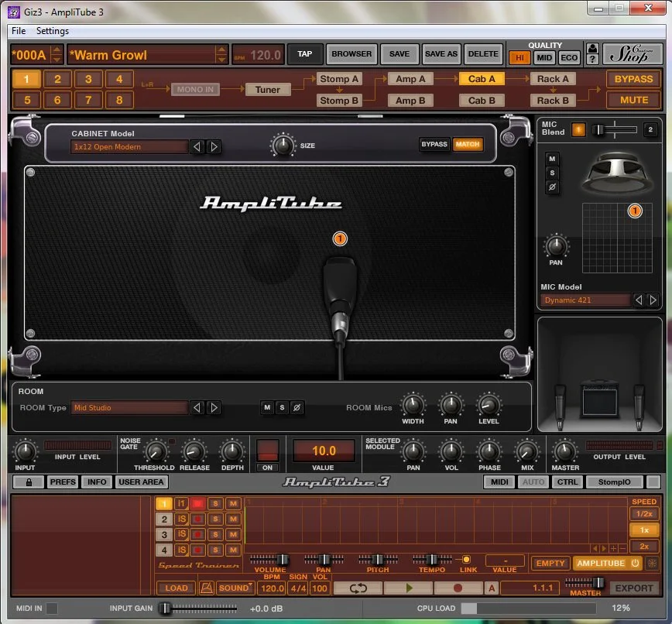Click the BROWSER button
This screenshot has height=624, width=672.
[351, 54]
